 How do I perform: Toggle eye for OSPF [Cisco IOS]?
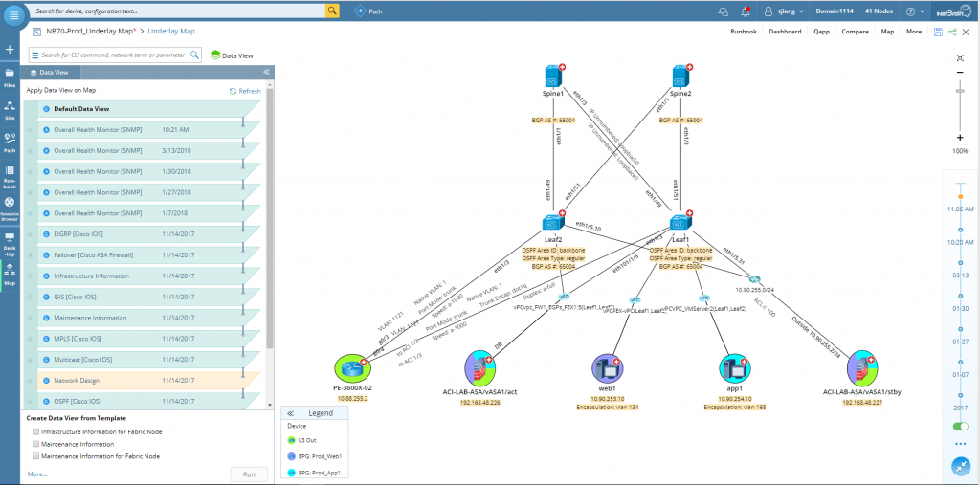click(30, 401)
